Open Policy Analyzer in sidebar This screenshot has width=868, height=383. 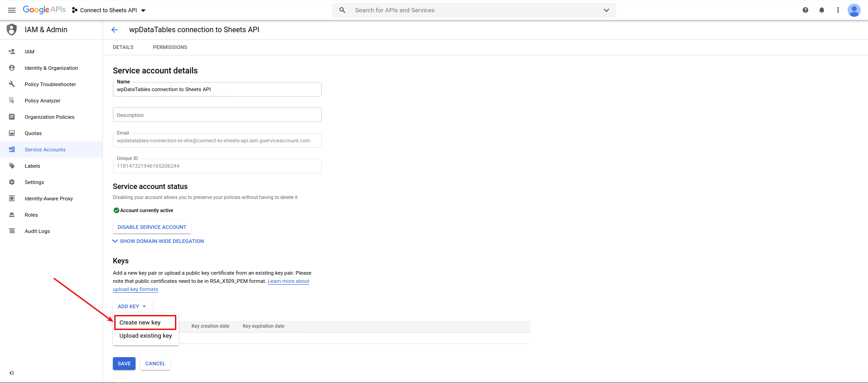point(51,101)
